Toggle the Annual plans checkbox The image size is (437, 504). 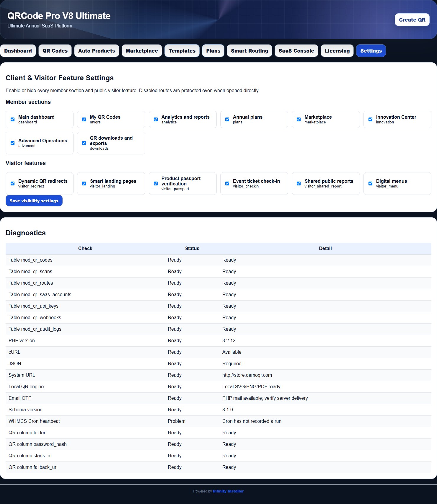(x=227, y=119)
